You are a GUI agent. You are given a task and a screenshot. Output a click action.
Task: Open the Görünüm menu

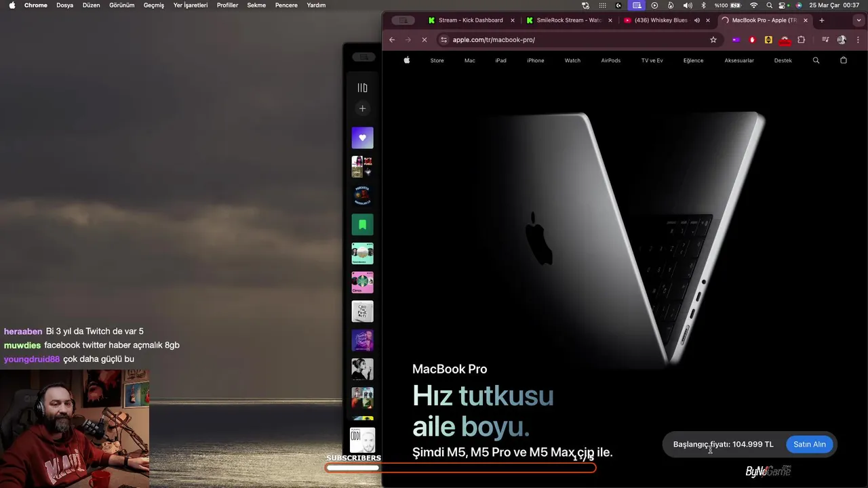tap(123, 5)
